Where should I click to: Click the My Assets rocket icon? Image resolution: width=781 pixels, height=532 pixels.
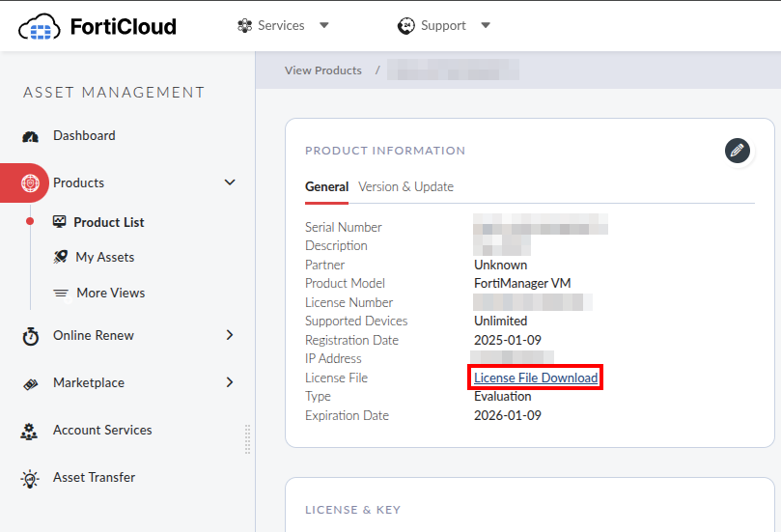click(60, 258)
